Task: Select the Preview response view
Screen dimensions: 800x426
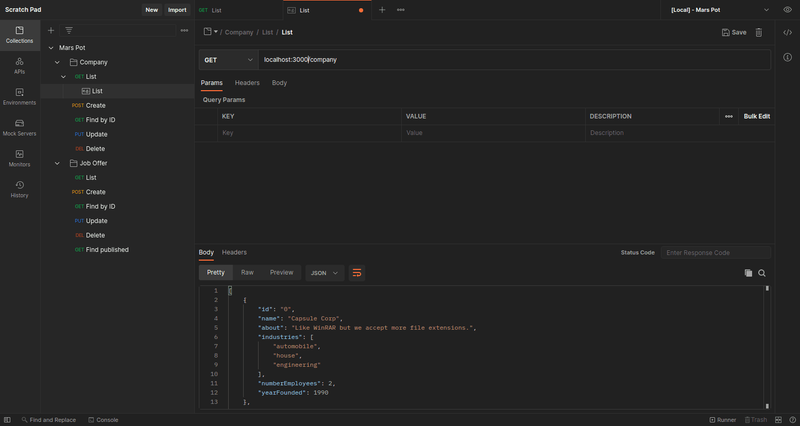Action: [281, 272]
